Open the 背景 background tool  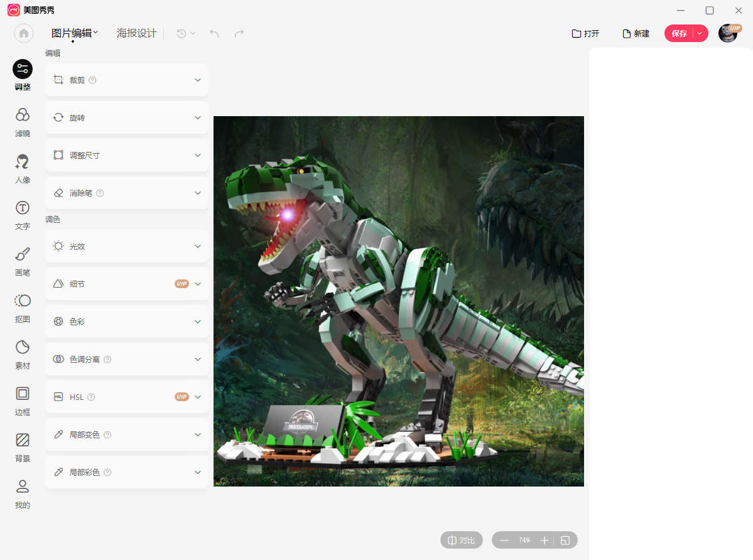[x=23, y=448]
